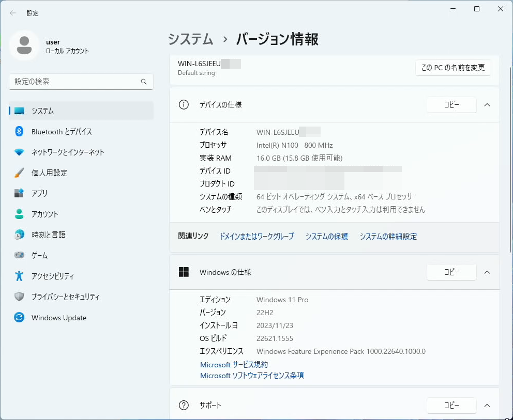The image size is (513, 420).
Task: Open Microsoft サービス規約 link
Action: coord(234,364)
